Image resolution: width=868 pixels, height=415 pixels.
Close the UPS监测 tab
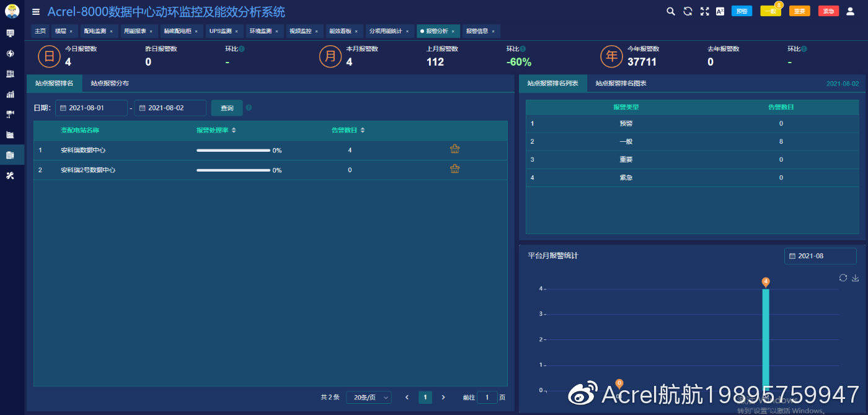click(236, 31)
